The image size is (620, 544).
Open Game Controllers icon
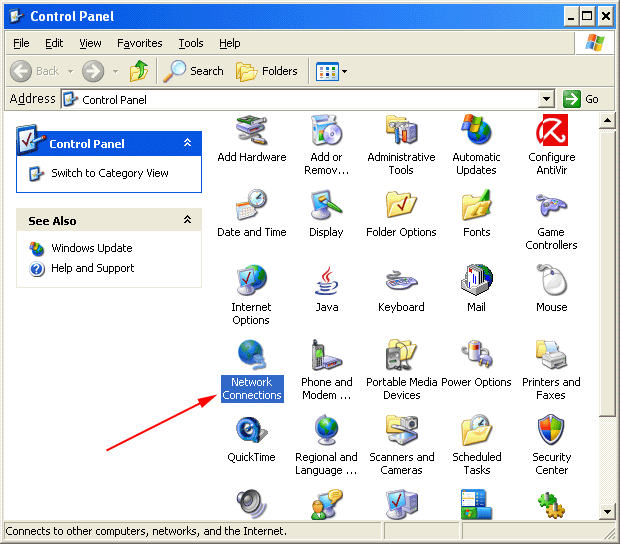[552, 205]
